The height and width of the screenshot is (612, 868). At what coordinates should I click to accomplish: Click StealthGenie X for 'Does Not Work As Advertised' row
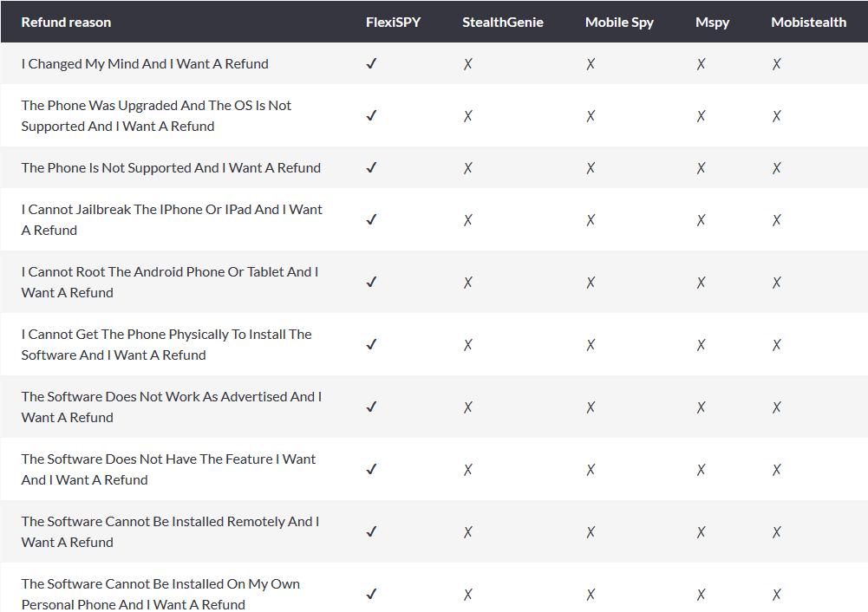(x=467, y=407)
